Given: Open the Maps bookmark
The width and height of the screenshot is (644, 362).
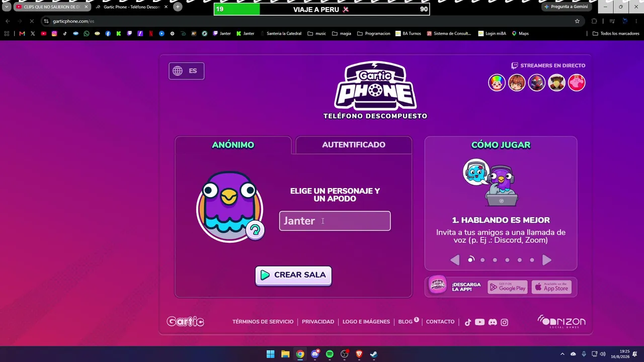Looking at the screenshot, I should pos(520,34).
